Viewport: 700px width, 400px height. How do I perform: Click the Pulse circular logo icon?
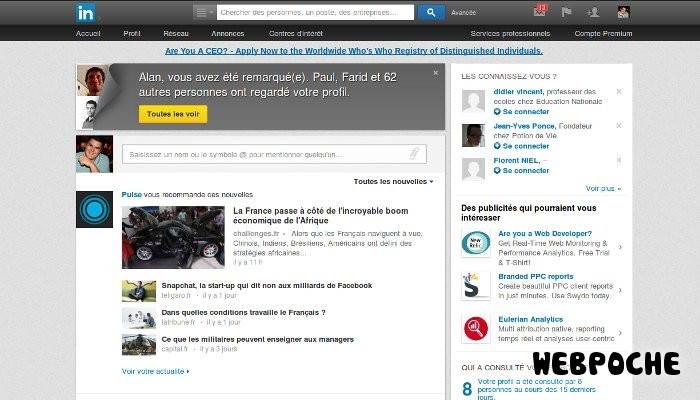(94, 209)
